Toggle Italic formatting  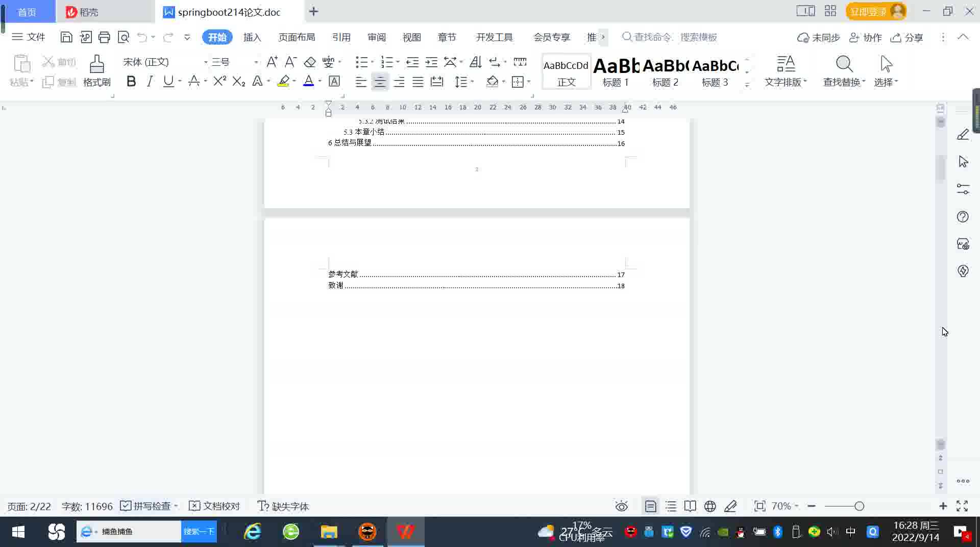point(150,81)
